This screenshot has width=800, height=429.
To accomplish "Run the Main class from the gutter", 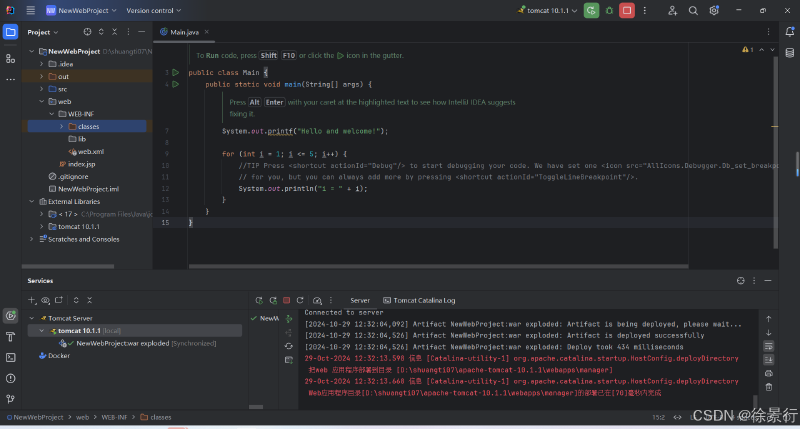I will point(176,72).
